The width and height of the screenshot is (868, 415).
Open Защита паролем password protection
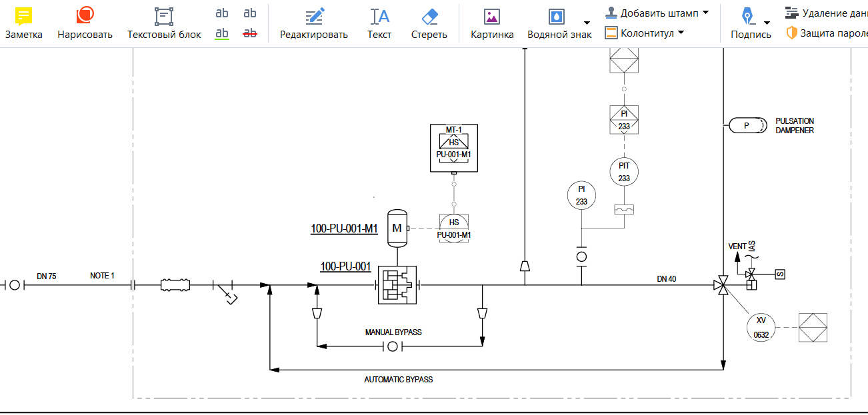pos(827,33)
